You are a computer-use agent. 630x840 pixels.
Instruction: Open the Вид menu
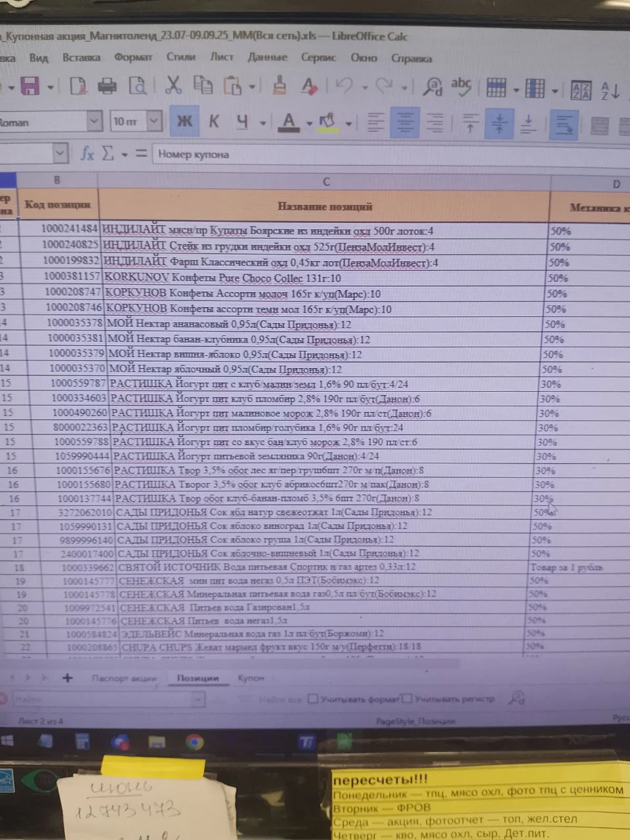(x=39, y=58)
